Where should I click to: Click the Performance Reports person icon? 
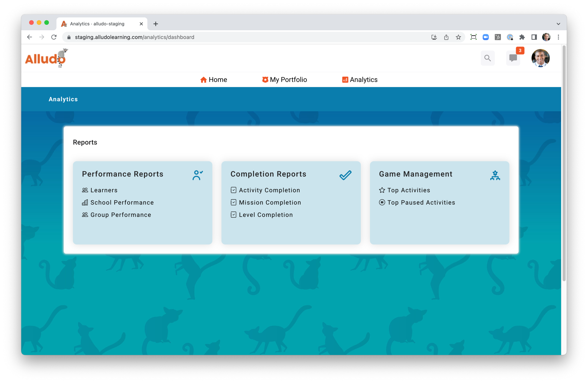click(x=197, y=175)
